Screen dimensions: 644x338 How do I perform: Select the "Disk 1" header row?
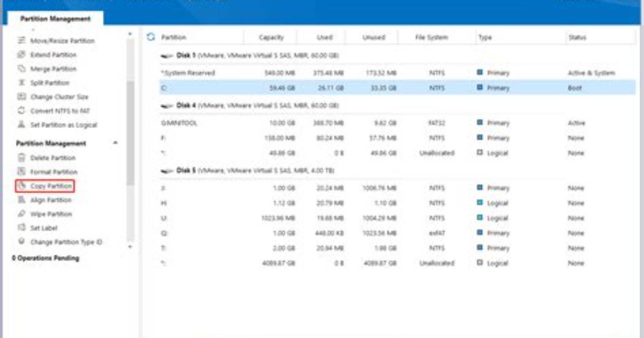pyautogui.click(x=397, y=55)
